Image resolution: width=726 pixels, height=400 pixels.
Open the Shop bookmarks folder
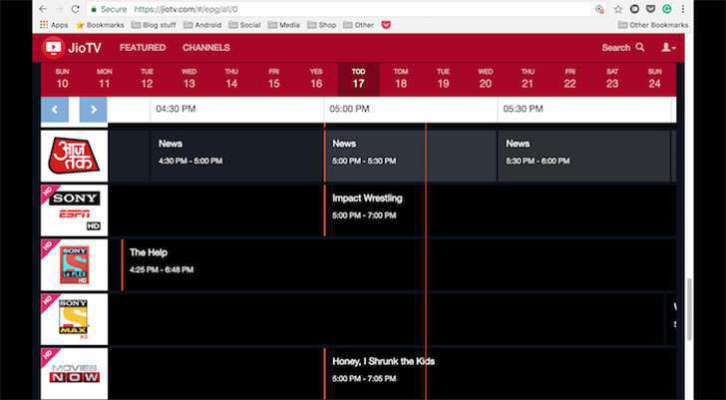click(x=322, y=25)
